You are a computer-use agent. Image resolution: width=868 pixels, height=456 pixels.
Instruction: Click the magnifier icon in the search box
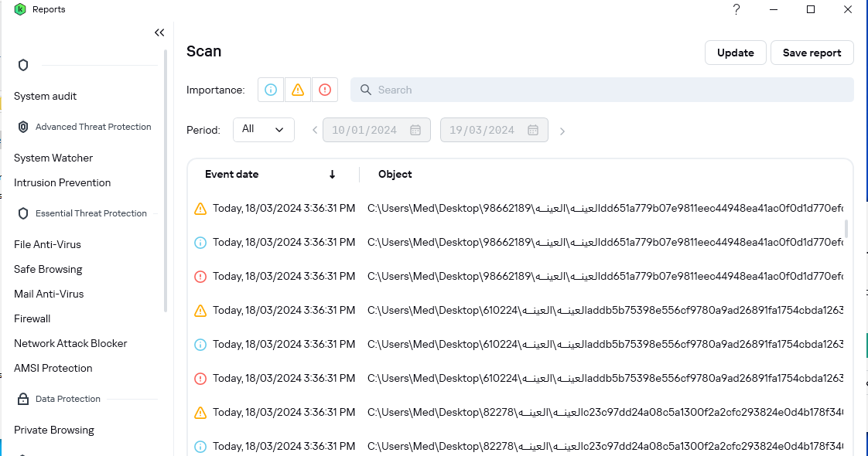point(365,90)
